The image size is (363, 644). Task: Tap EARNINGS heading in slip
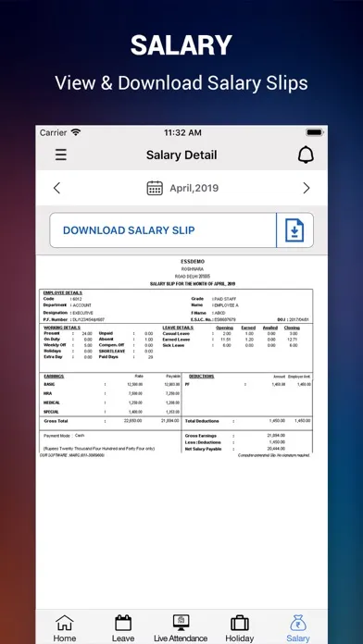(x=54, y=377)
